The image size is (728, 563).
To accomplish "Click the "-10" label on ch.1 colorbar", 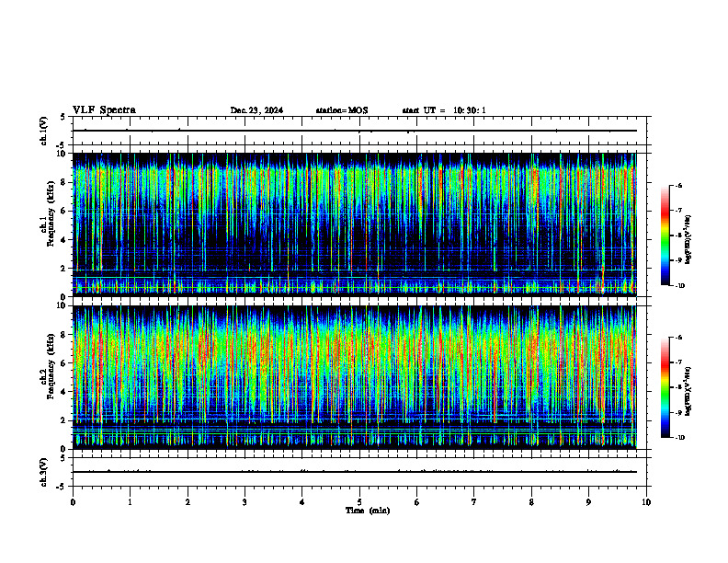I will (679, 286).
